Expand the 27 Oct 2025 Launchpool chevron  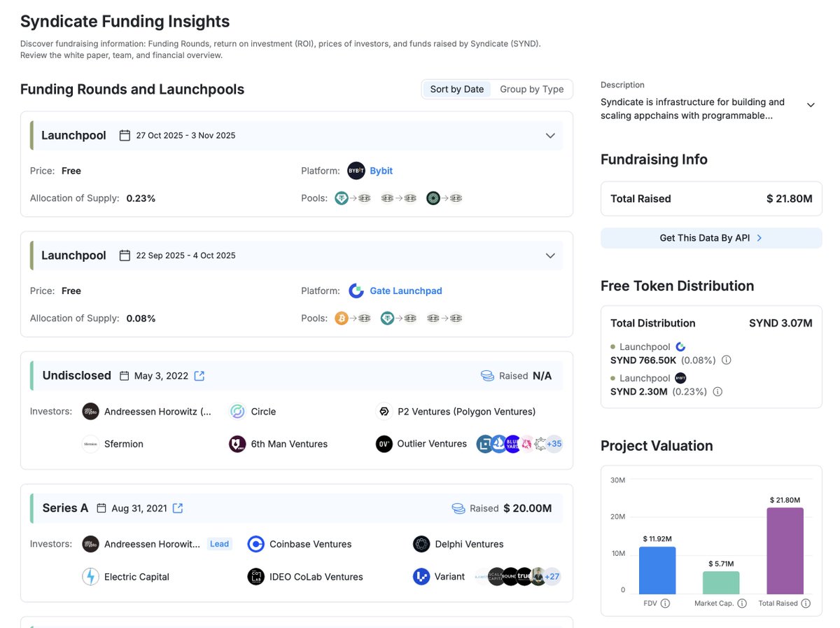[x=550, y=136]
